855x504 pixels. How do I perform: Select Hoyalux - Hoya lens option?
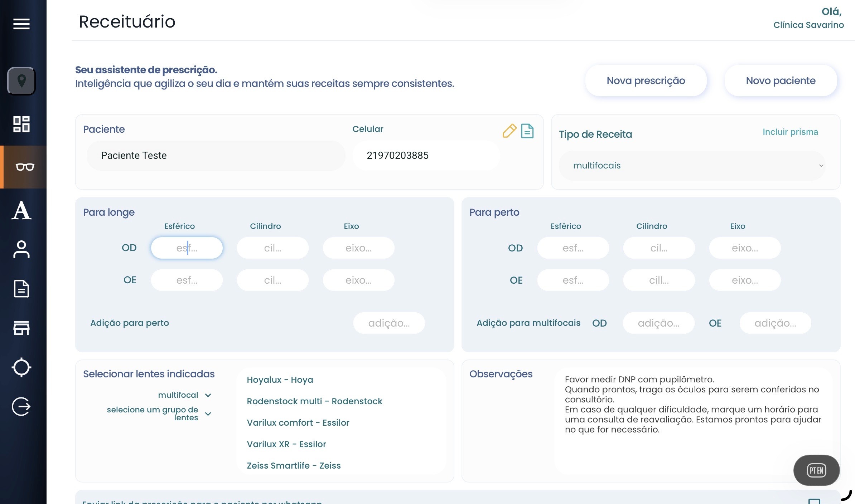point(280,380)
